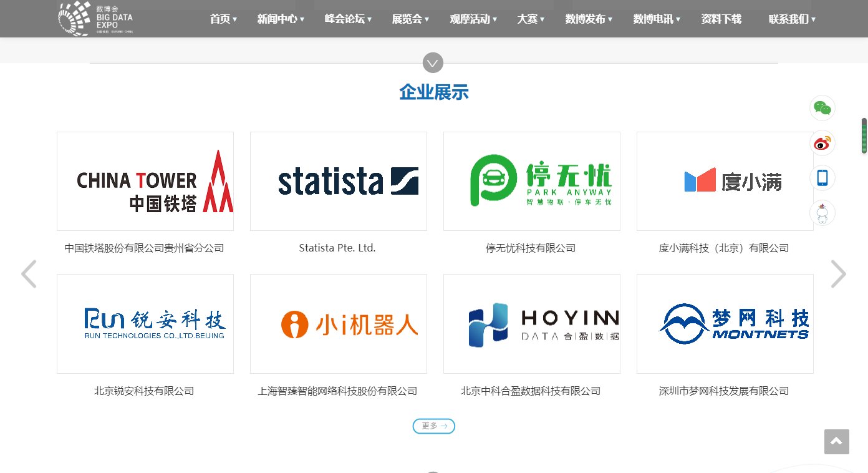Image resolution: width=868 pixels, height=473 pixels.
Task: Advance to the next carousel page of companies
Action: 838,274
